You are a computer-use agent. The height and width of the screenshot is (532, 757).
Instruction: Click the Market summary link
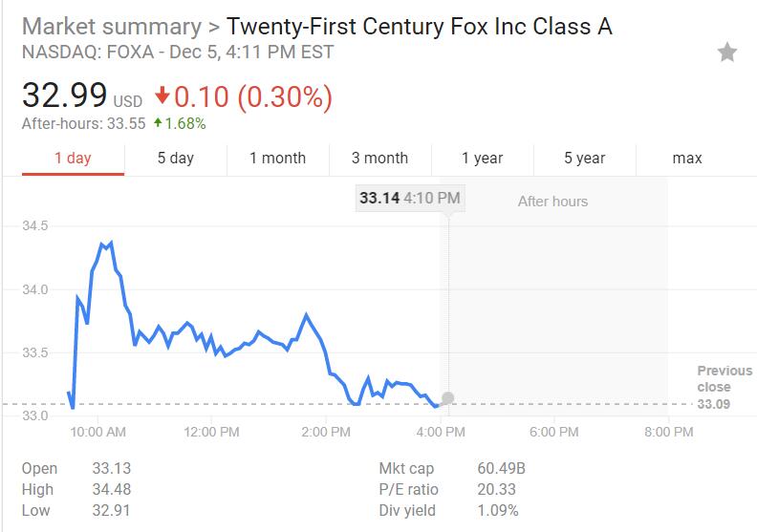pyautogui.click(x=111, y=26)
